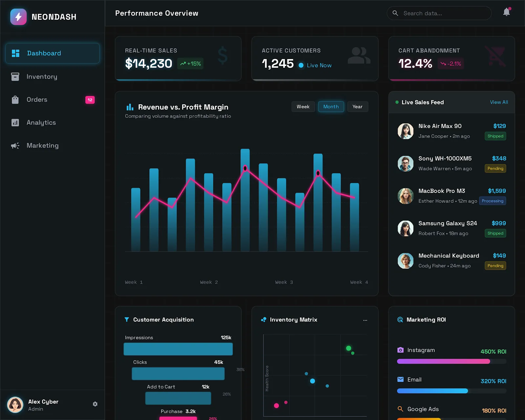Select the Inventory box icon
Screen dimensions: 525x420
15,76
